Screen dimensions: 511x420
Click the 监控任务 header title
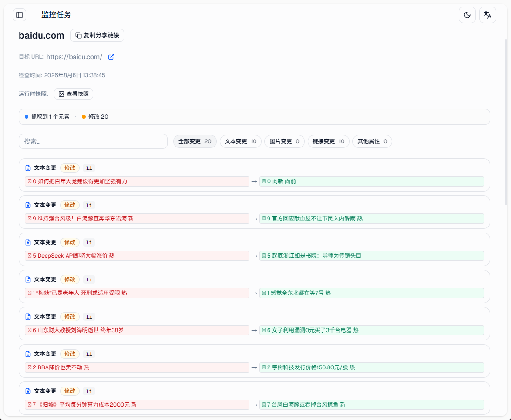click(x=56, y=15)
